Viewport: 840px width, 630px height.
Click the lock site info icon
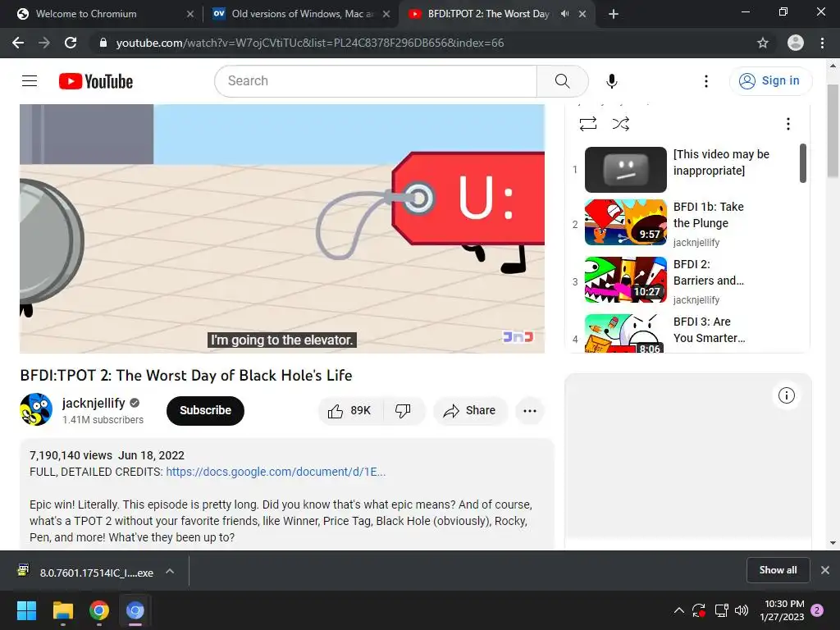pos(103,43)
